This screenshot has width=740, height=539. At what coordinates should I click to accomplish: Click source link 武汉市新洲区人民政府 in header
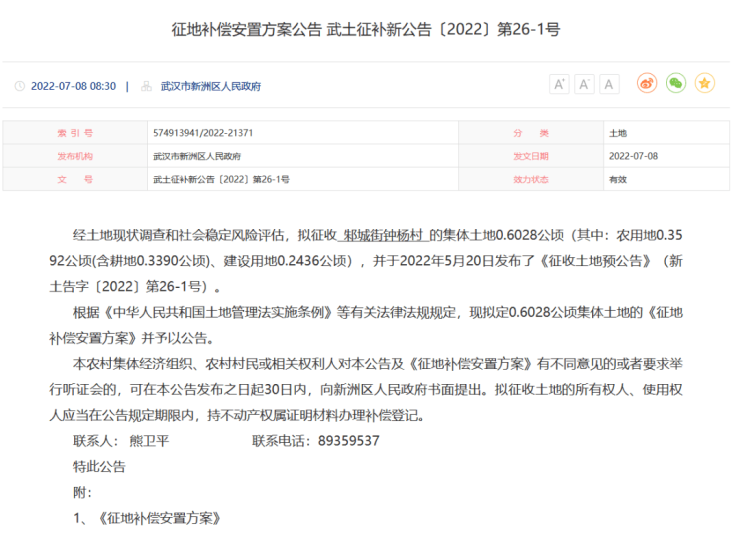point(210,87)
